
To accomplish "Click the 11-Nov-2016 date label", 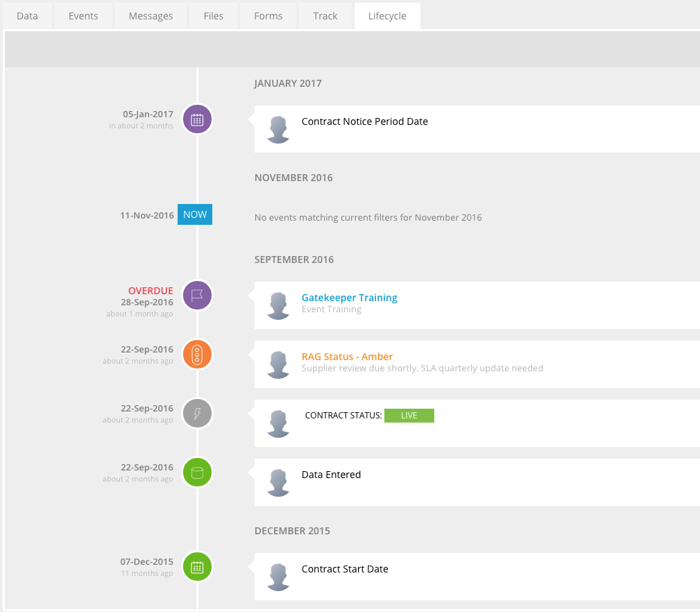I will coord(147,215).
